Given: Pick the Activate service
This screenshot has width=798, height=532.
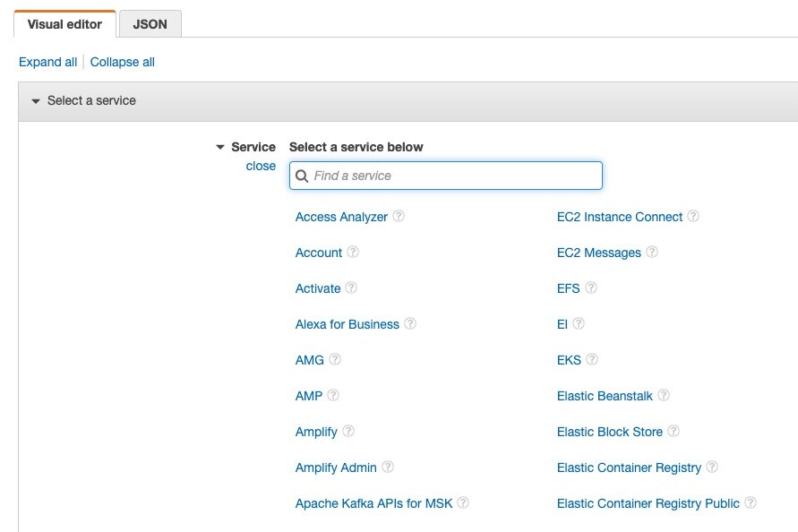Looking at the screenshot, I should (318, 288).
